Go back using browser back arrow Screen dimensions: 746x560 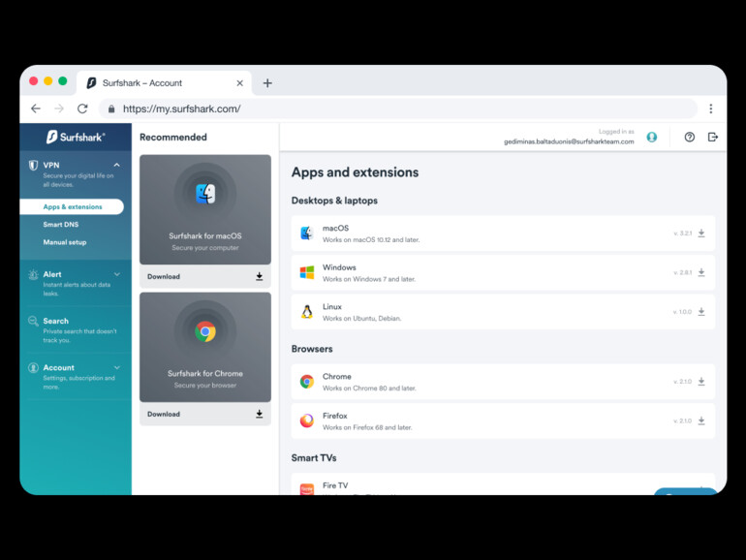tap(36, 109)
